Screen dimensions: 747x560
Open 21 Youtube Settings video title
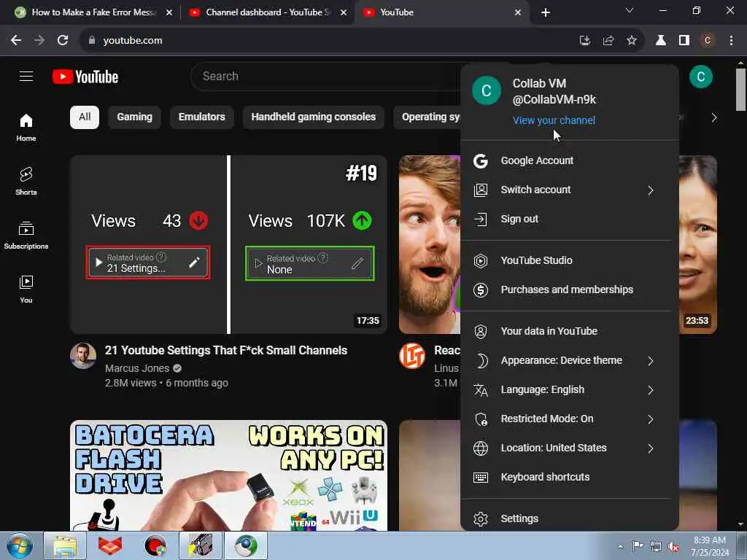coord(226,351)
